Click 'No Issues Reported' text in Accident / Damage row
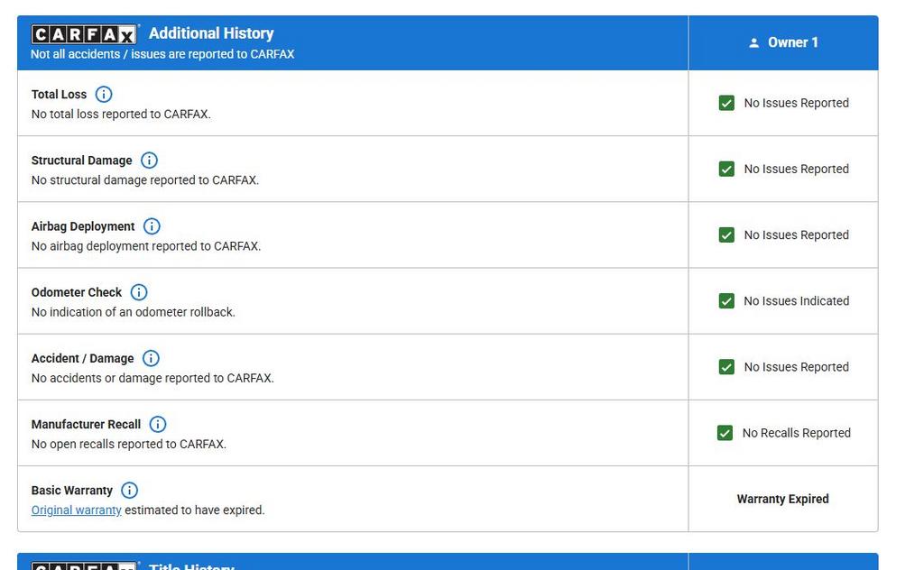The width and height of the screenshot is (924, 570). pyautogui.click(x=796, y=367)
